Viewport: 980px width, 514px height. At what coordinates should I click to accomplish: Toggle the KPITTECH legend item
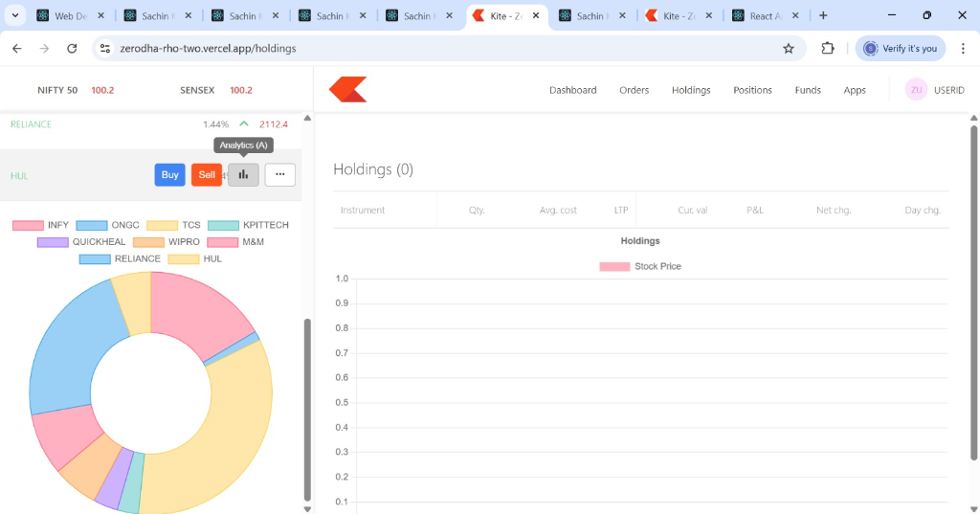(249, 225)
